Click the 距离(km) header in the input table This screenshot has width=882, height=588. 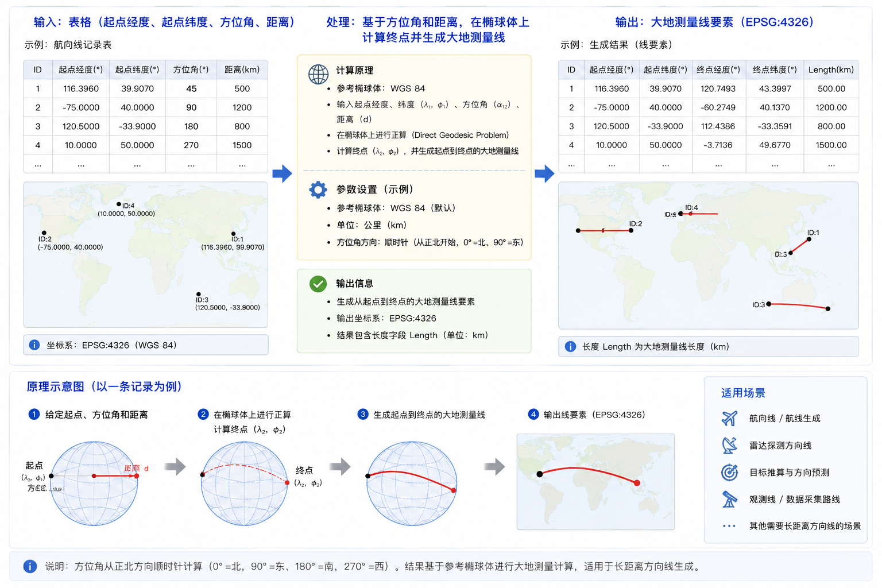coord(242,69)
